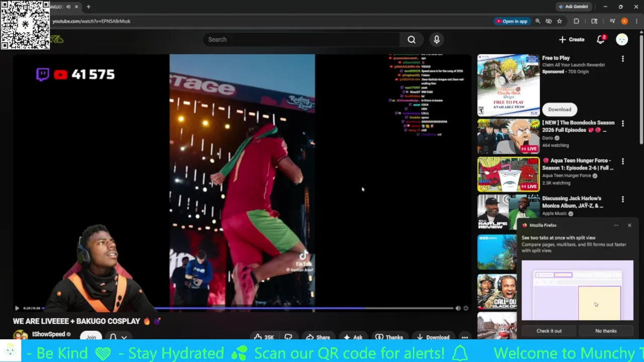Open Firefox popup three-dot options
This screenshot has height=362, width=644.
point(616,225)
